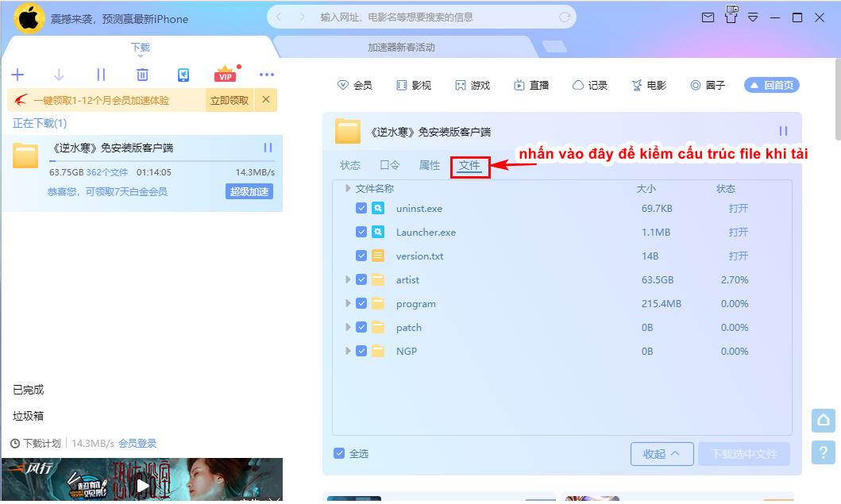Image resolution: width=841 pixels, height=504 pixels.
Task: Expand the artist folder tree arrow
Action: click(348, 279)
